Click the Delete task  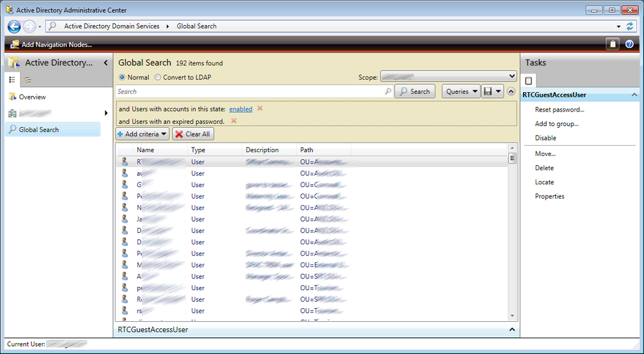[x=544, y=168]
